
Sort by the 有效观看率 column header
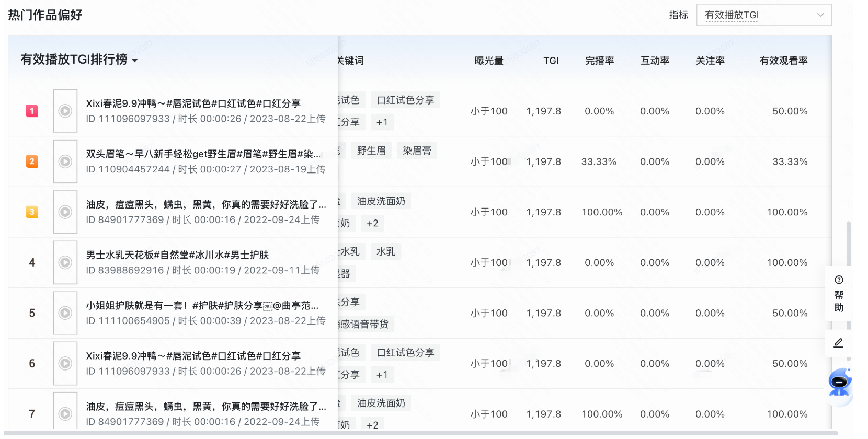tap(783, 61)
